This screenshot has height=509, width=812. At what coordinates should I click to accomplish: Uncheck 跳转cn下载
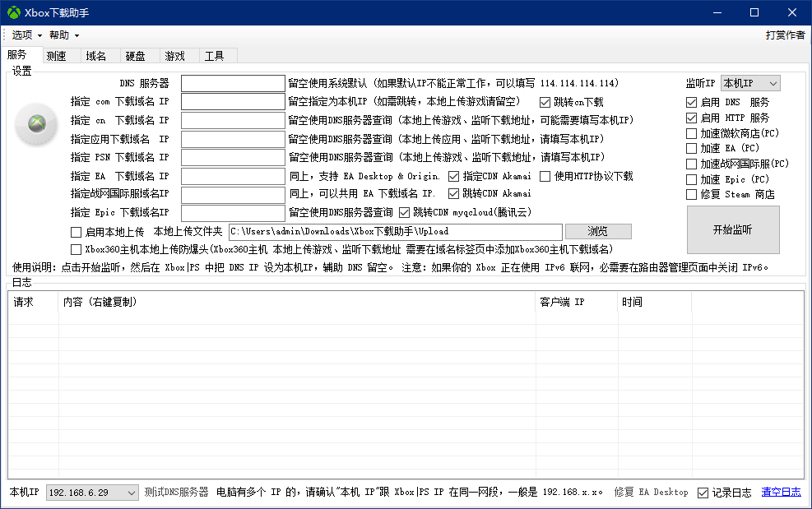[x=545, y=102]
